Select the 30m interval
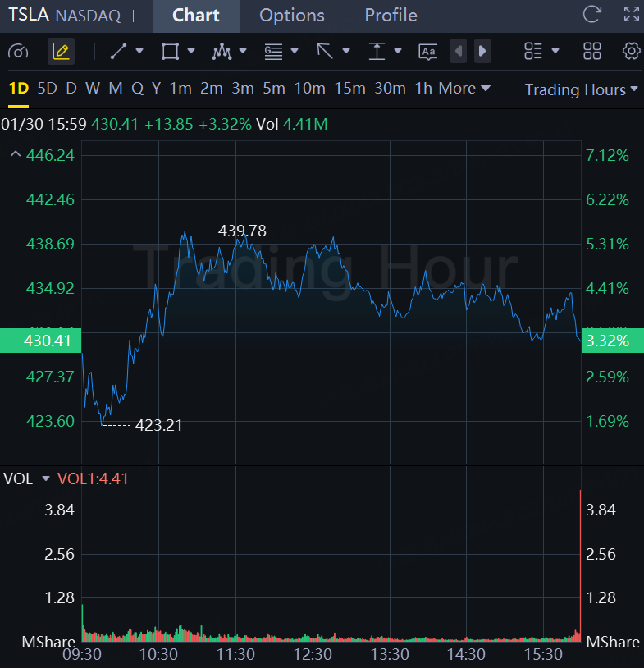Image resolution: width=644 pixels, height=668 pixels. coord(390,89)
